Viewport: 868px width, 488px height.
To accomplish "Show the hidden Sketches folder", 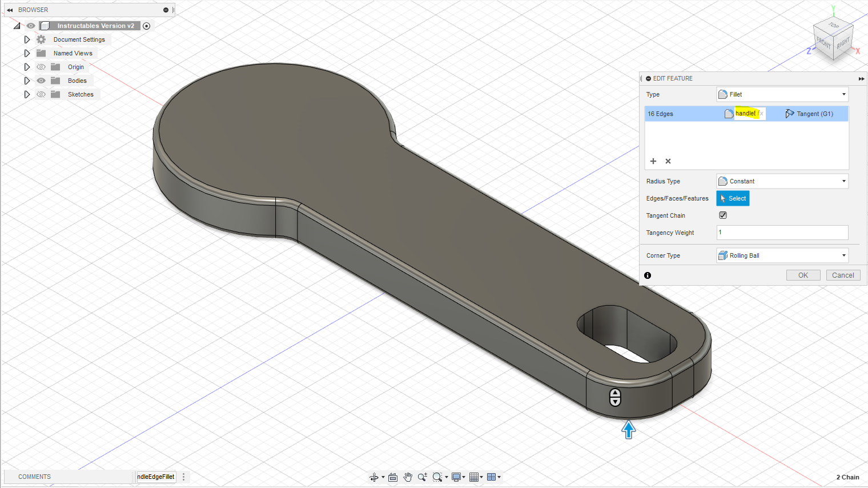I will pyautogui.click(x=41, y=94).
